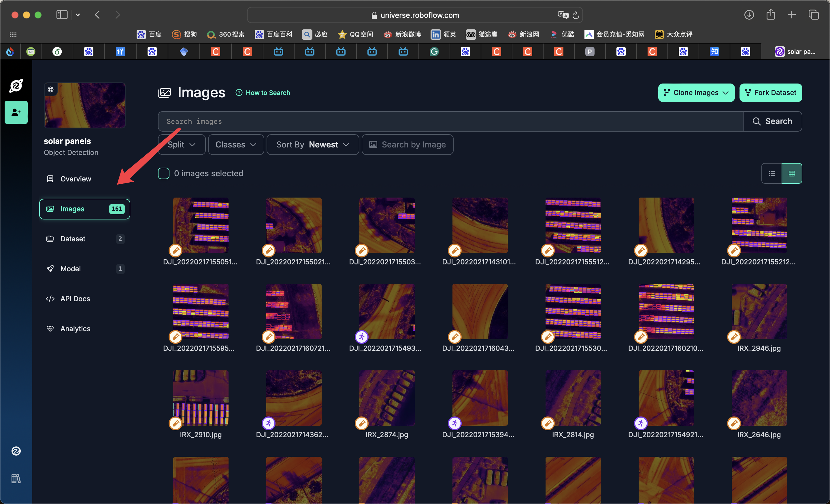Toggle the select all images checkbox

tap(164, 173)
